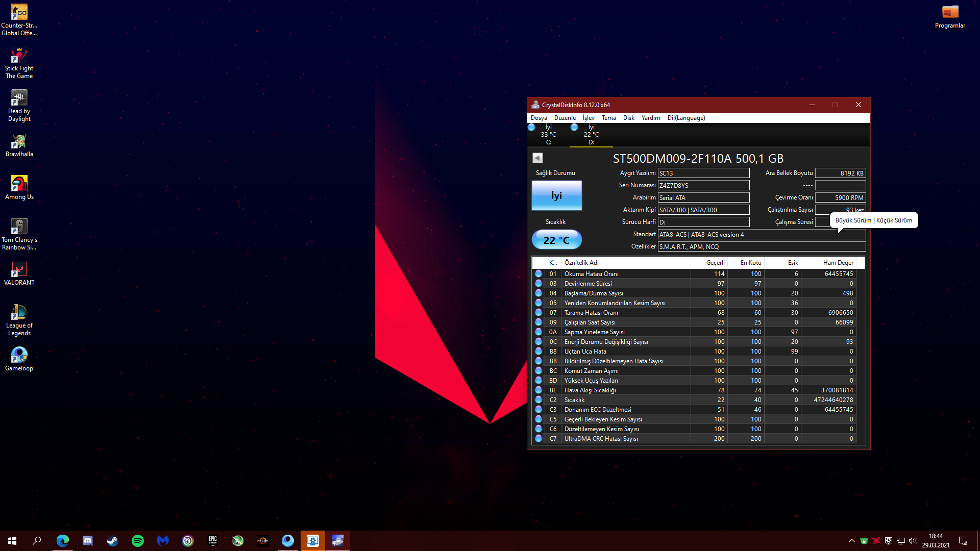The width and height of the screenshot is (980, 551).
Task: Open the notification center icon
Action: (x=963, y=541)
